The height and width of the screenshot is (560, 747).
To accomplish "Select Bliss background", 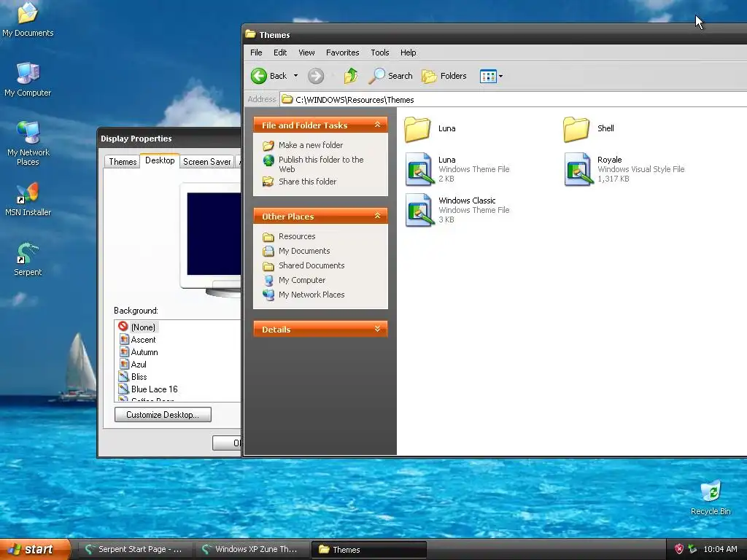I will pos(139,377).
